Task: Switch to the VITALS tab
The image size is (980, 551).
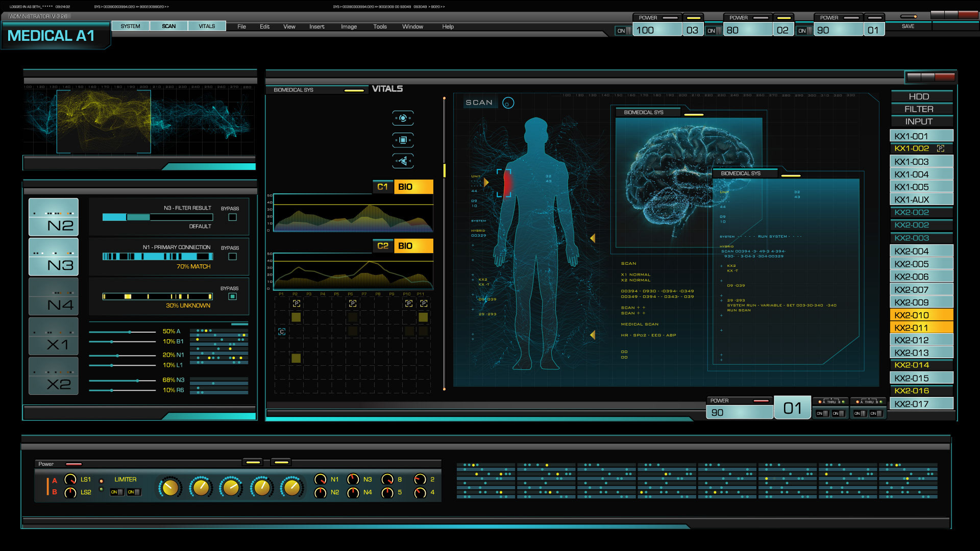Action: [x=207, y=26]
